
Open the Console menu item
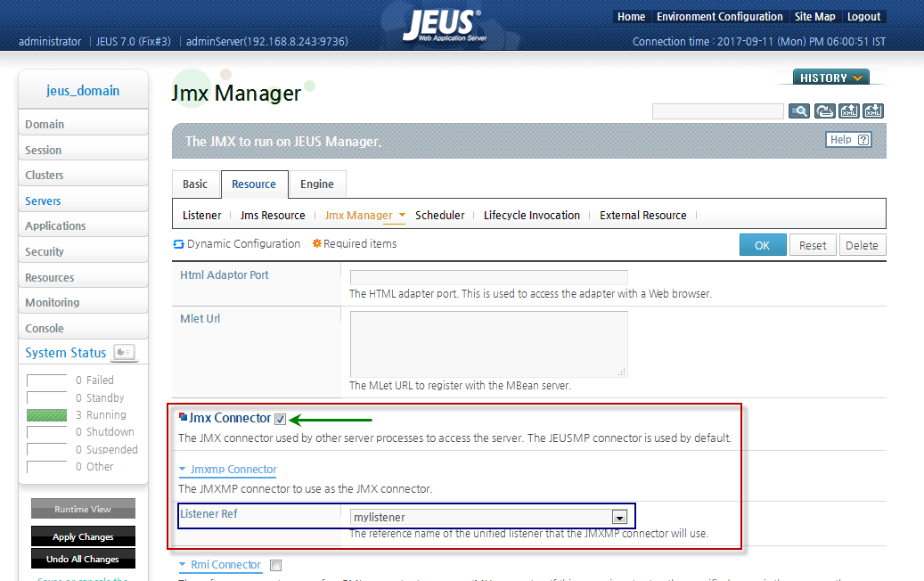point(83,328)
